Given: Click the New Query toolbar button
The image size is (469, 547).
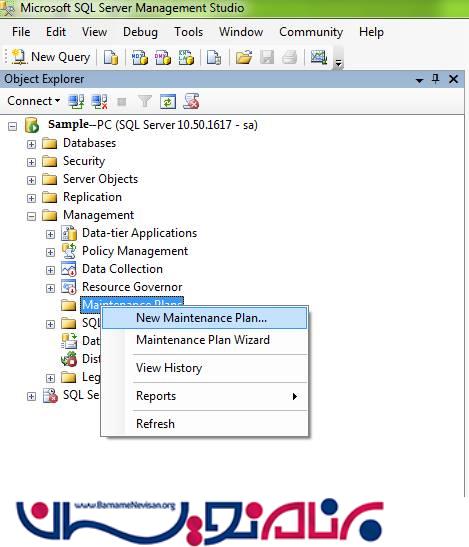Looking at the screenshot, I should pos(51,57).
